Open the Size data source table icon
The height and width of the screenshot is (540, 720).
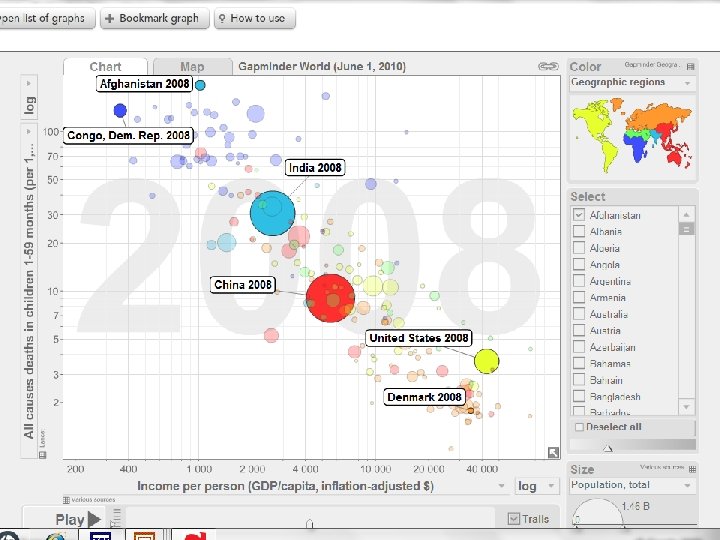point(692,469)
